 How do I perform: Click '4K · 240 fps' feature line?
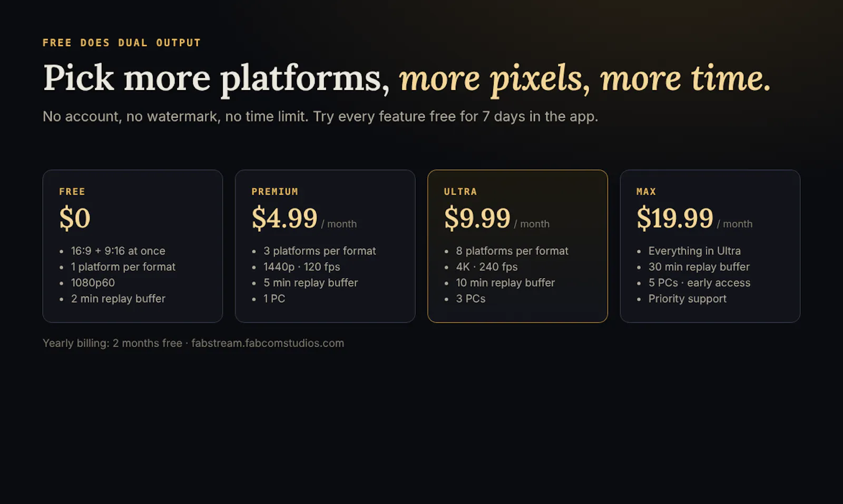pyautogui.click(x=487, y=266)
